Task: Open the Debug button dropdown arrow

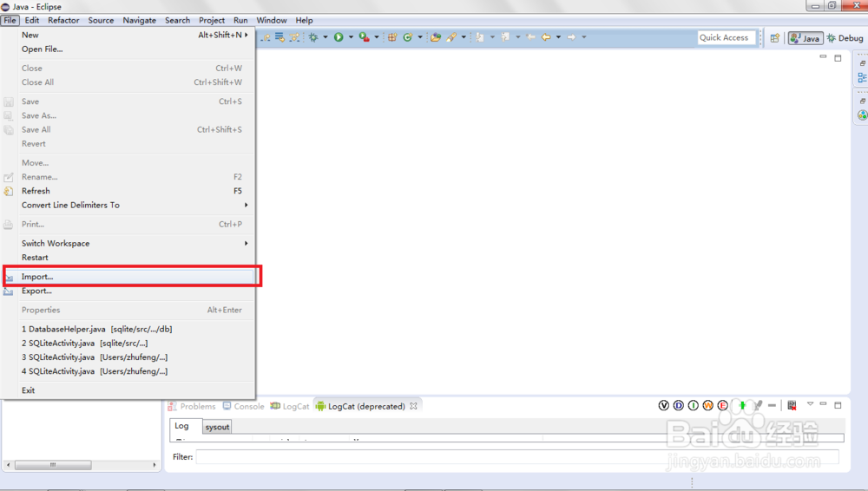Action: [x=325, y=37]
